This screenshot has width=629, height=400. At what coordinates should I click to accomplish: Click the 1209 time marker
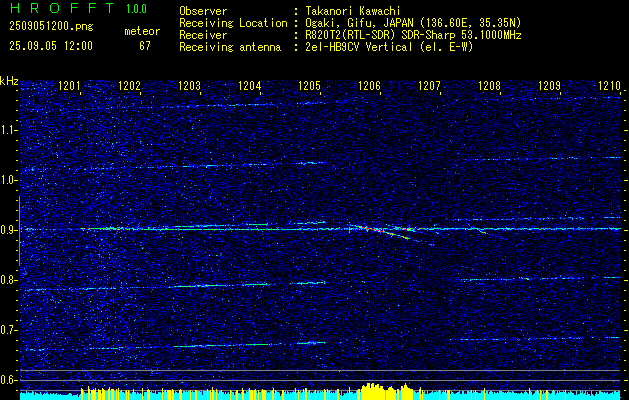(550, 85)
